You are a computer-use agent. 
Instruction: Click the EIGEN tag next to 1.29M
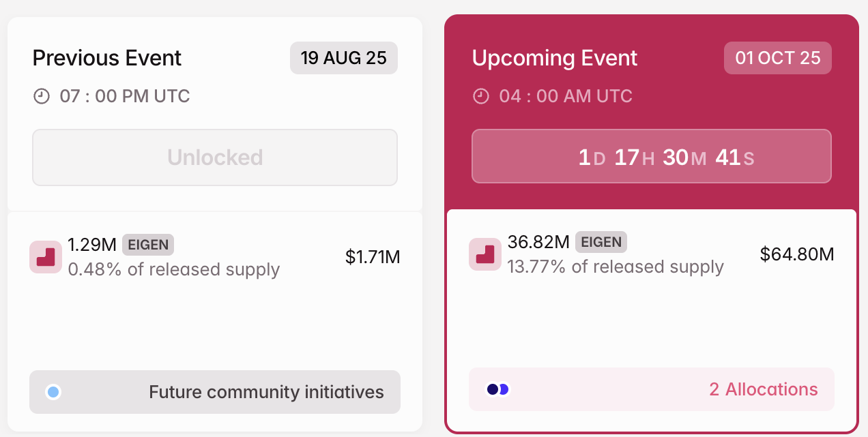tap(148, 244)
